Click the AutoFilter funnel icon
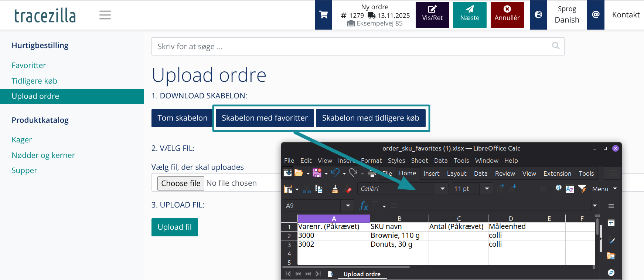The height and width of the screenshot is (280, 644). click(x=582, y=189)
